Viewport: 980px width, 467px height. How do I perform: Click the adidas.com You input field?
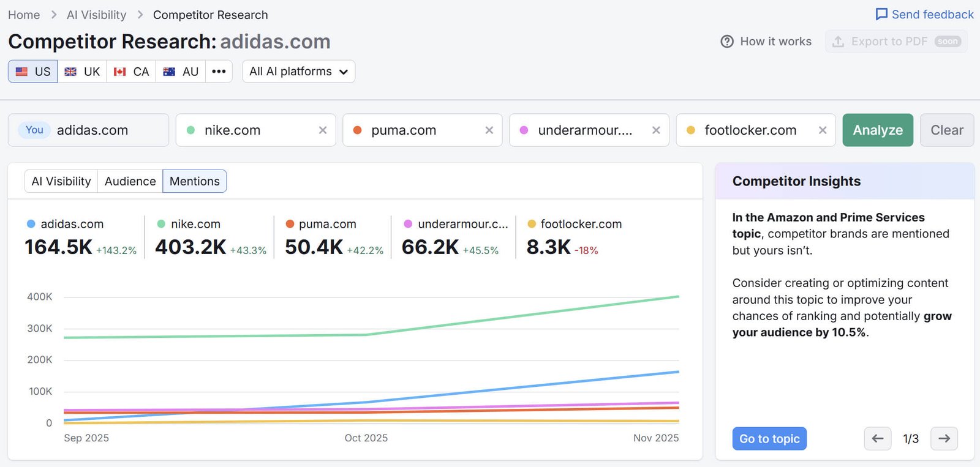(88, 130)
